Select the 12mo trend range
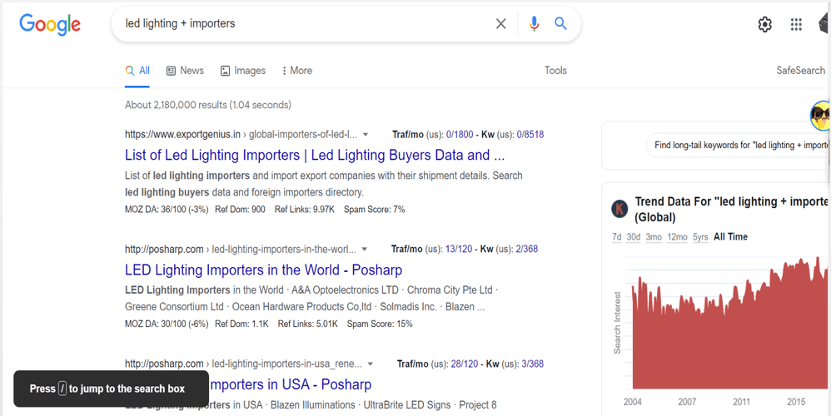This screenshot has width=832, height=416. coord(678,237)
